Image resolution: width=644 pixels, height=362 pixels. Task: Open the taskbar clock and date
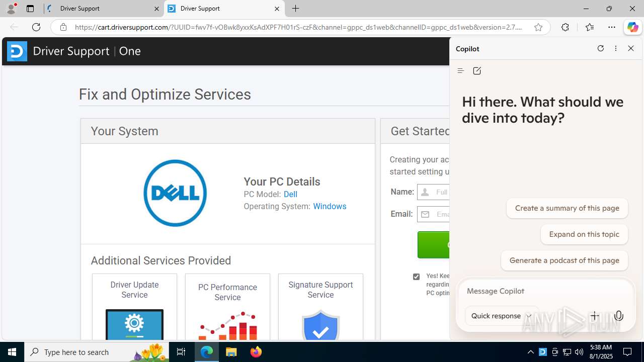(x=601, y=352)
